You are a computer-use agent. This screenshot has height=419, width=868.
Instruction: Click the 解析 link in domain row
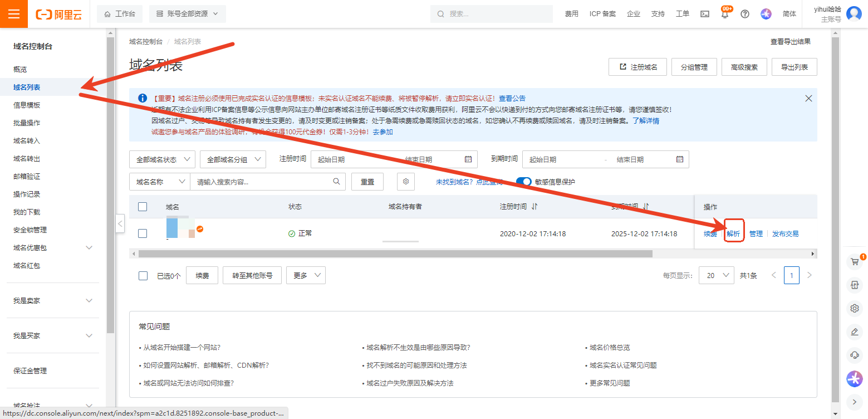pos(733,233)
